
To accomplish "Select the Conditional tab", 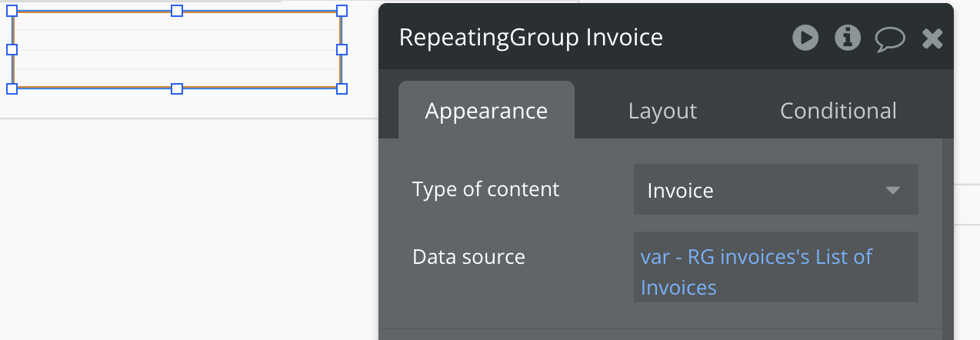I will click(838, 111).
